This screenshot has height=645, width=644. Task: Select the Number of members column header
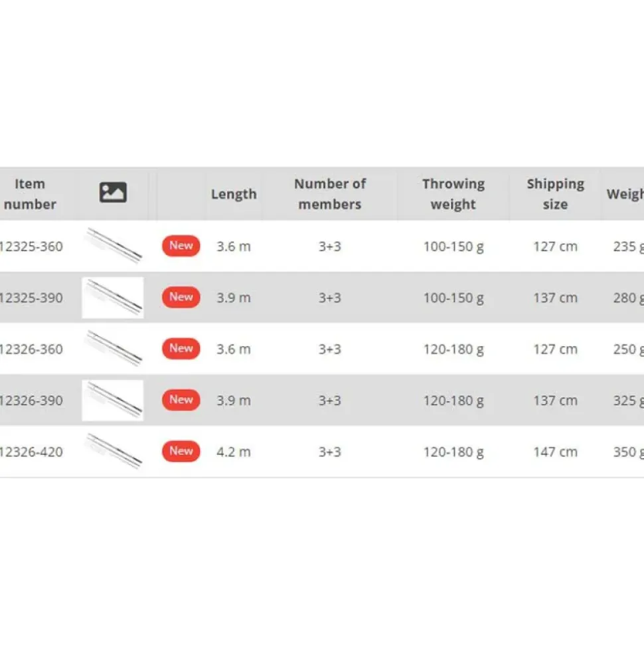[330, 194]
